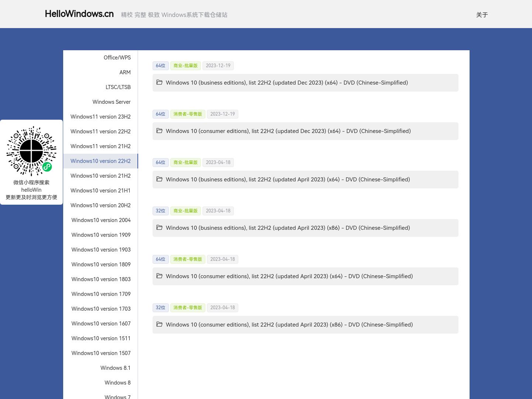Switch to Windows10 version 21H1
Viewport: 532px width, 399px height.
[100, 191]
